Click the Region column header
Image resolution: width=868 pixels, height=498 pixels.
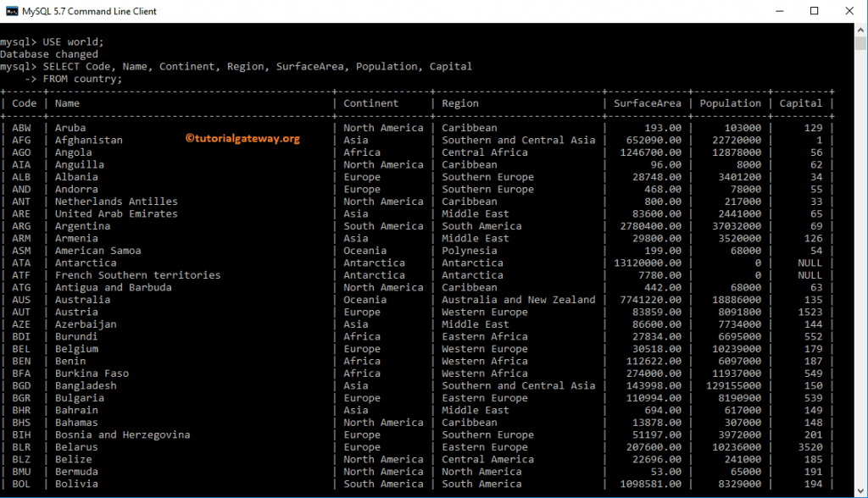pyautogui.click(x=460, y=103)
